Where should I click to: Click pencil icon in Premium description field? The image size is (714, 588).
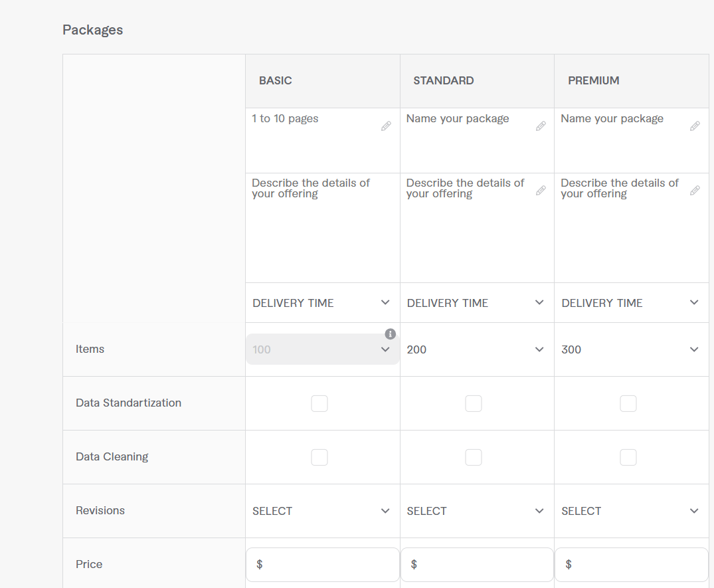[695, 191]
